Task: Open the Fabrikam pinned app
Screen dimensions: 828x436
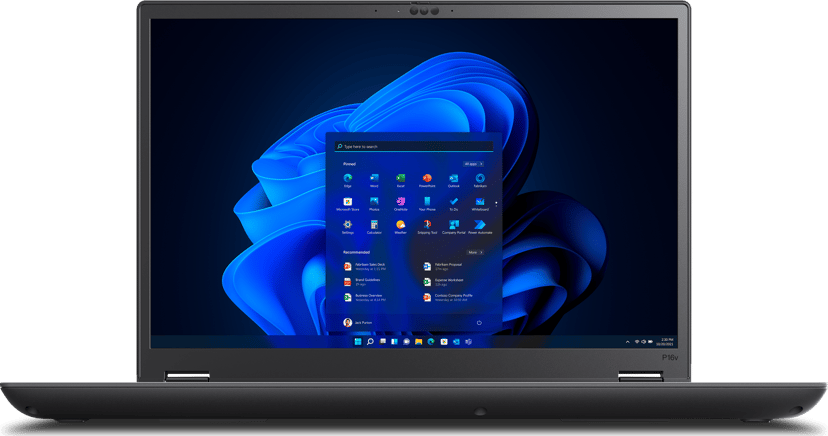Action: 479,179
